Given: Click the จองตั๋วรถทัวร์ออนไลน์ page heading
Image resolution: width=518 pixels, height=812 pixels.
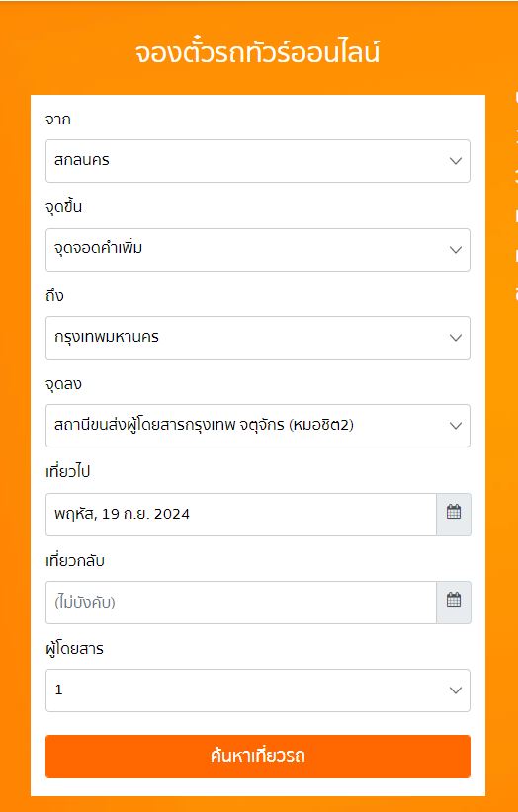Looking at the screenshot, I should (x=257, y=52).
